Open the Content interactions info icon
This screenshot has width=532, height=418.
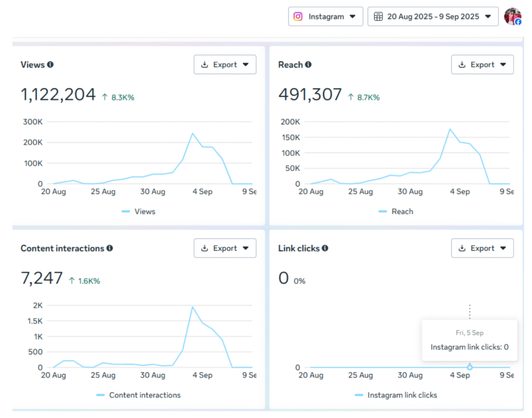(x=109, y=249)
